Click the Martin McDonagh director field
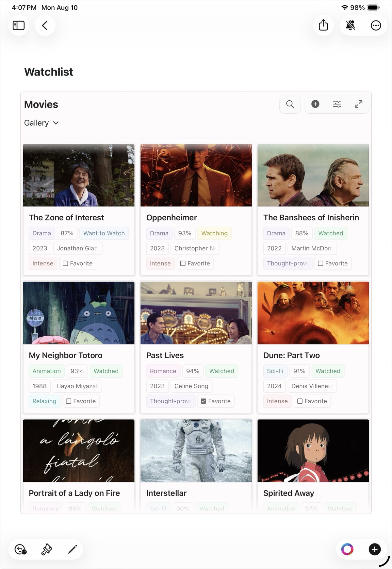 click(312, 248)
